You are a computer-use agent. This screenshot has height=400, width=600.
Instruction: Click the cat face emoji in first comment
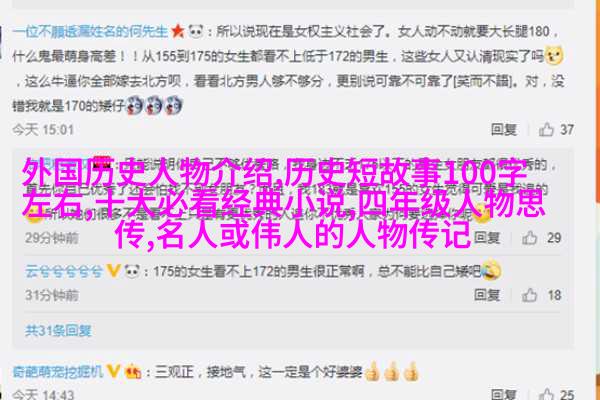[554, 56]
